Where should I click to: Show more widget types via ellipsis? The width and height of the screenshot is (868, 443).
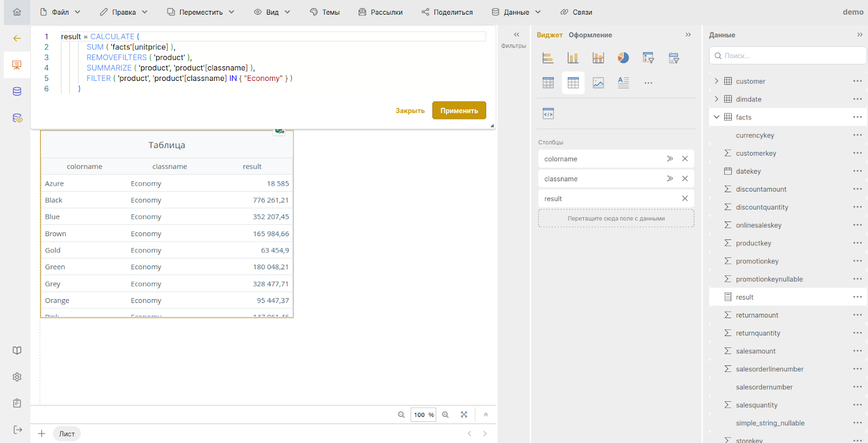648,83
